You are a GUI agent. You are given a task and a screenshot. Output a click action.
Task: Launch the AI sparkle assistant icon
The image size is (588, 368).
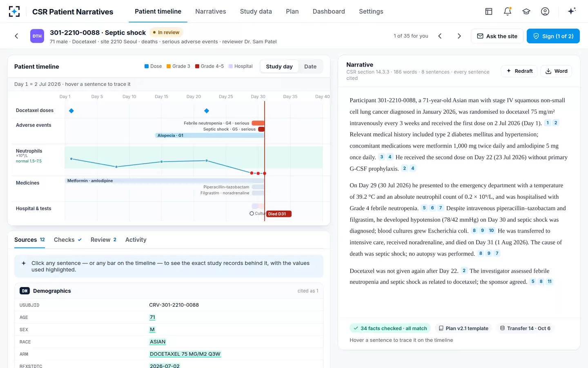tap(572, 11)
